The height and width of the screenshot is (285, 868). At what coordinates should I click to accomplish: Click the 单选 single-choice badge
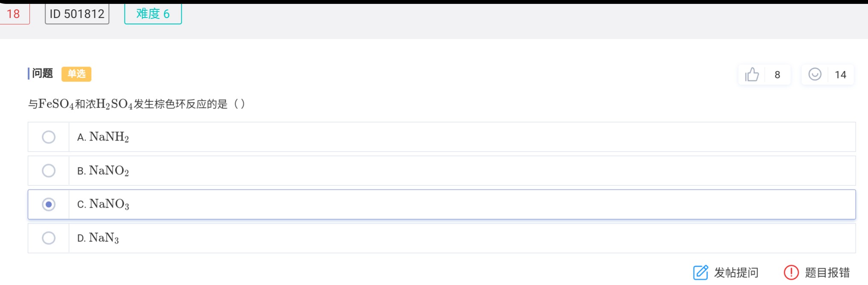(76, 74)
